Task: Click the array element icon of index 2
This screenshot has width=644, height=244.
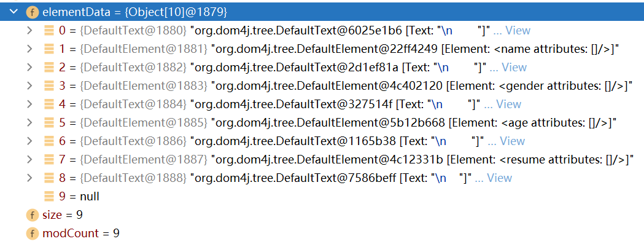Action: (49, 68)
